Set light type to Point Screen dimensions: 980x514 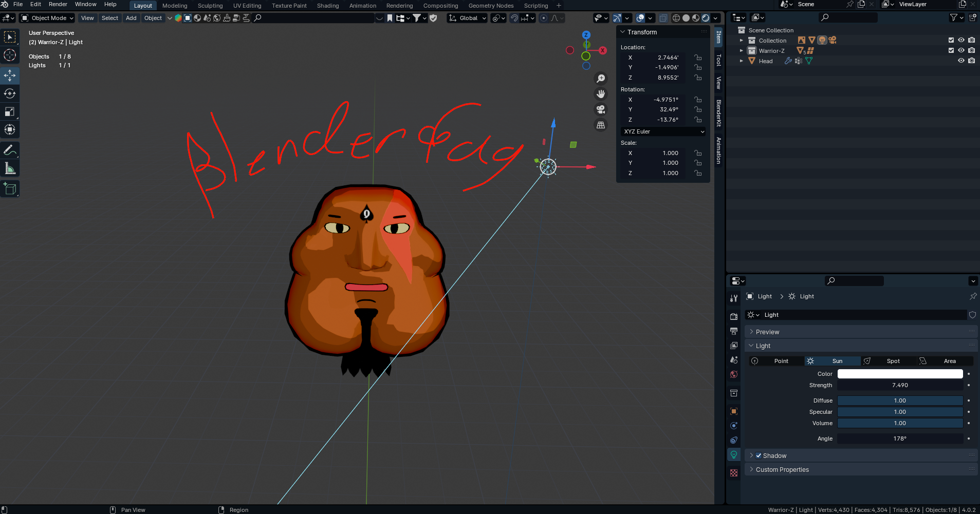point(776,361)
